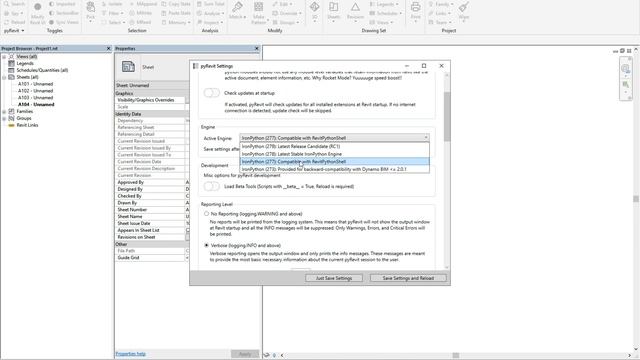Viewport: 640px width, 360px height.
Task: Click the Revision triangle tool
Action: [355, 11]
